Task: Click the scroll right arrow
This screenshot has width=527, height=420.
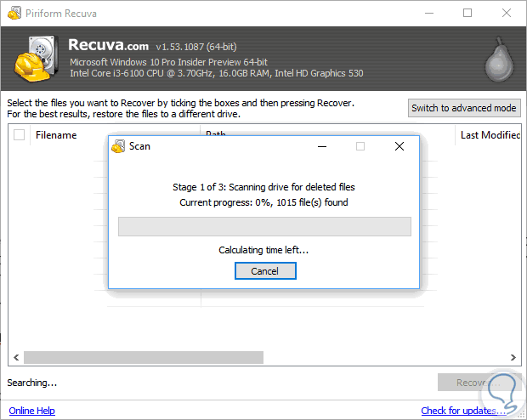Action: click(x=513, y=357)
